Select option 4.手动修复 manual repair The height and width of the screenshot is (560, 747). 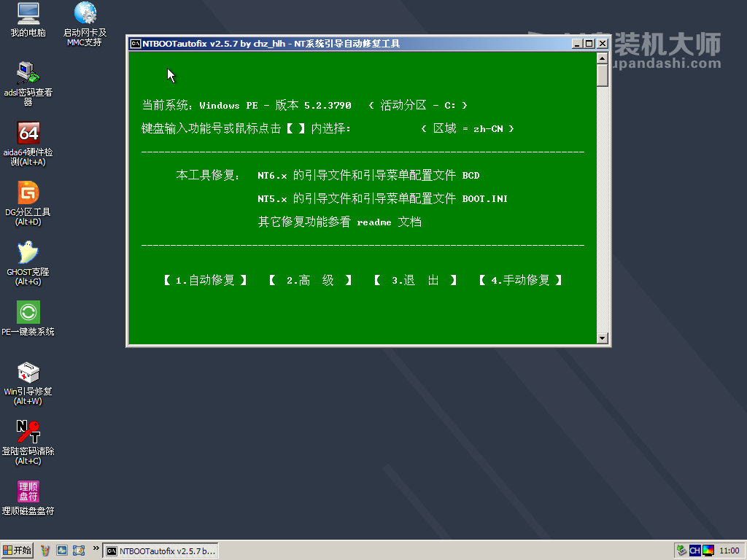[520, 280]
